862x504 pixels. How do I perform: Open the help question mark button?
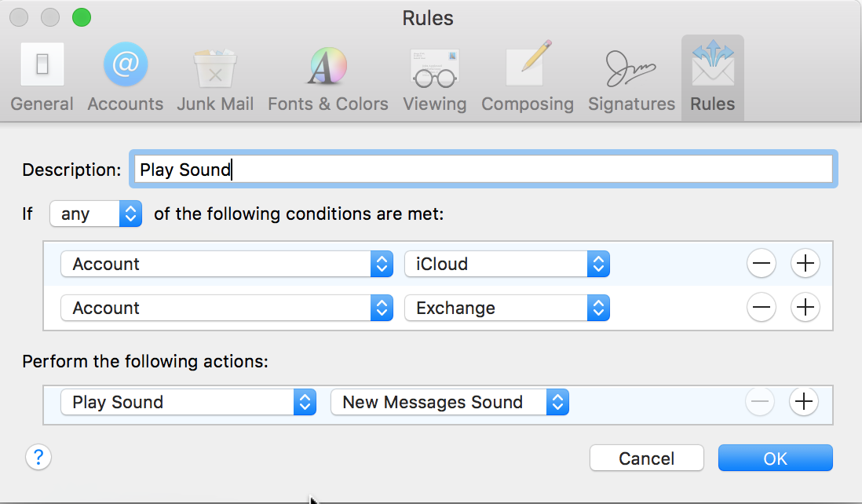(x=38, y=457)
